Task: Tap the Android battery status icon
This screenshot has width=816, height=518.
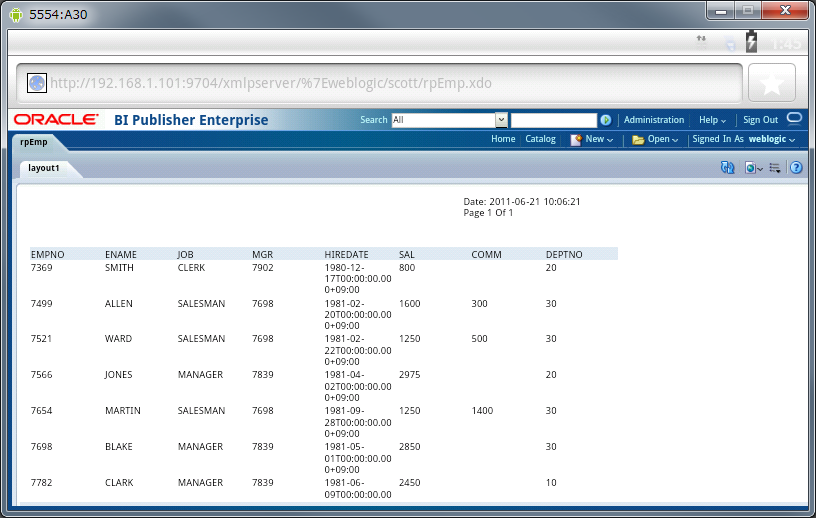Action: 751,42
